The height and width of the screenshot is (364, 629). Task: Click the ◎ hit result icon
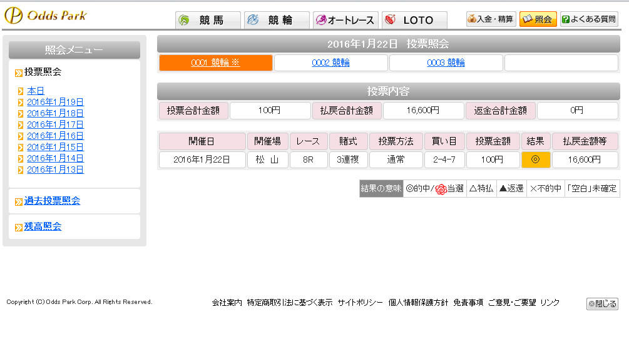[x=535, y=159]
